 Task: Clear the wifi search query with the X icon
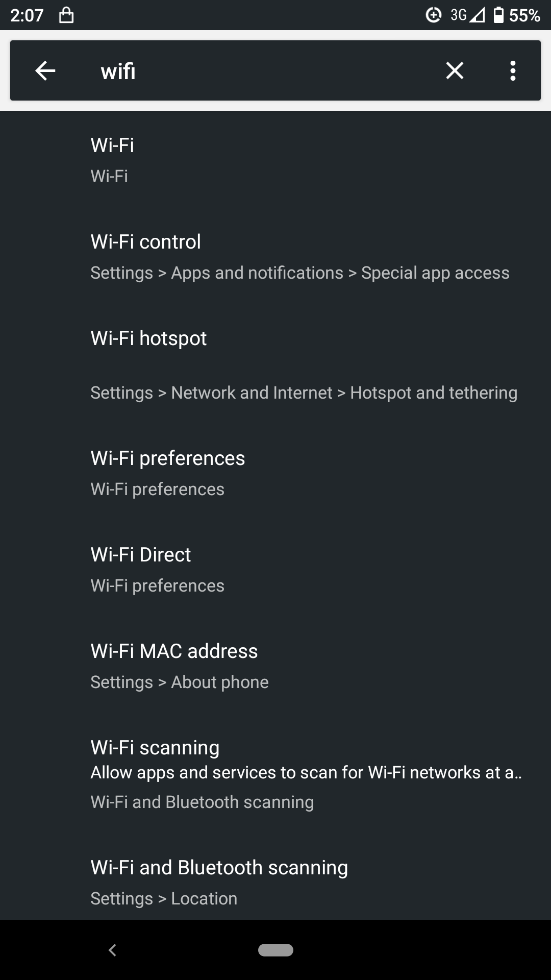tap(455, 70)
